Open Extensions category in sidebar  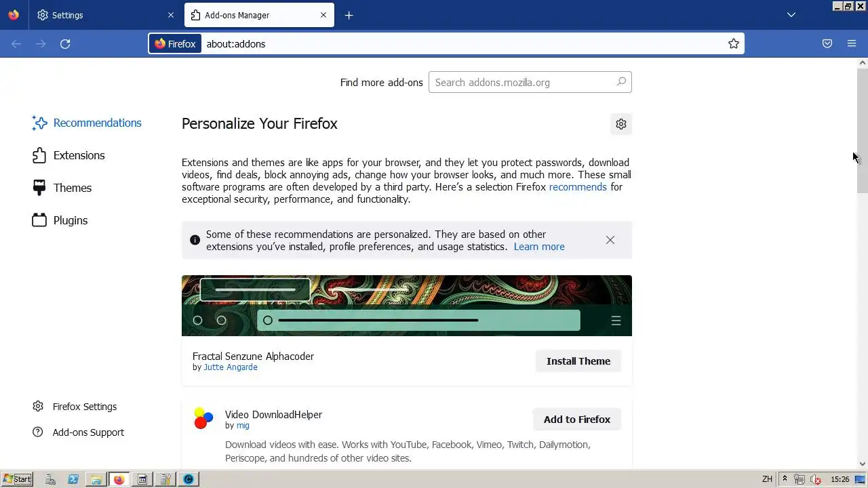[68, 155]
